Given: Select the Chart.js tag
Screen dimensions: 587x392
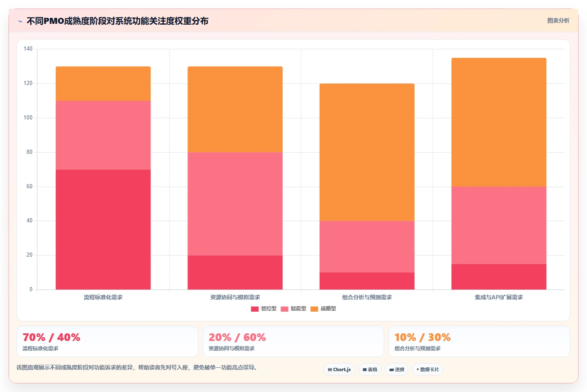Looking at the screenshot, I should tap(339, 369).
